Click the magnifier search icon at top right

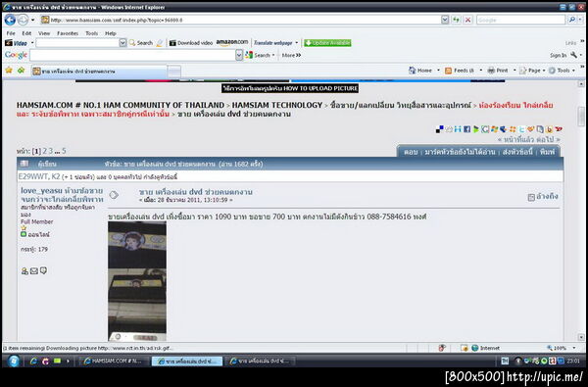point(572,20)
